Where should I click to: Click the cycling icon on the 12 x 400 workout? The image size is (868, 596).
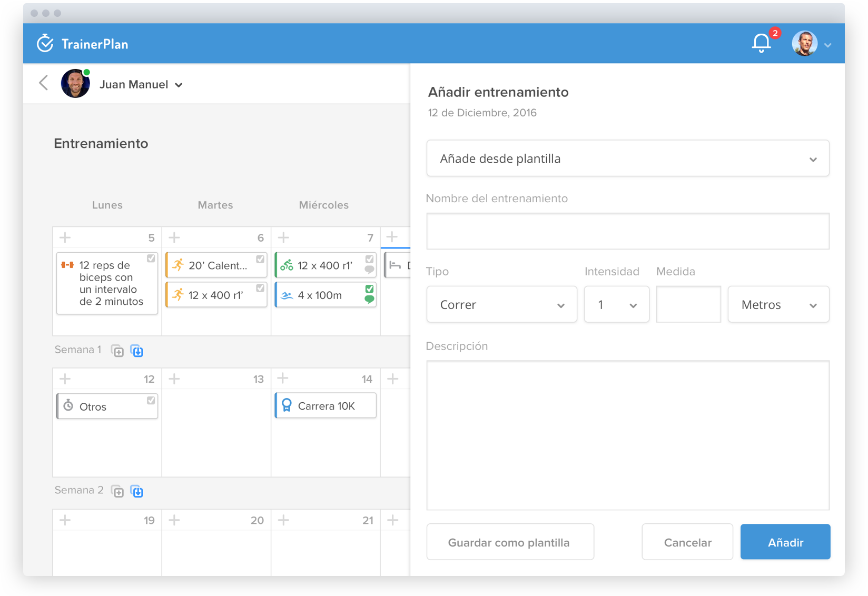coord(287,265)
